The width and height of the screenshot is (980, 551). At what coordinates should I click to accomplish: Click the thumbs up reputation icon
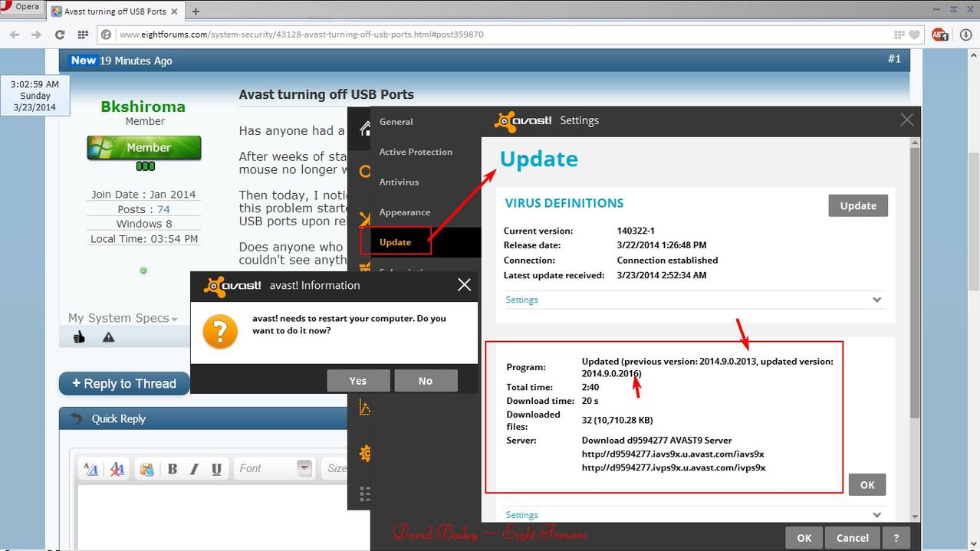[x=80, y=336]
